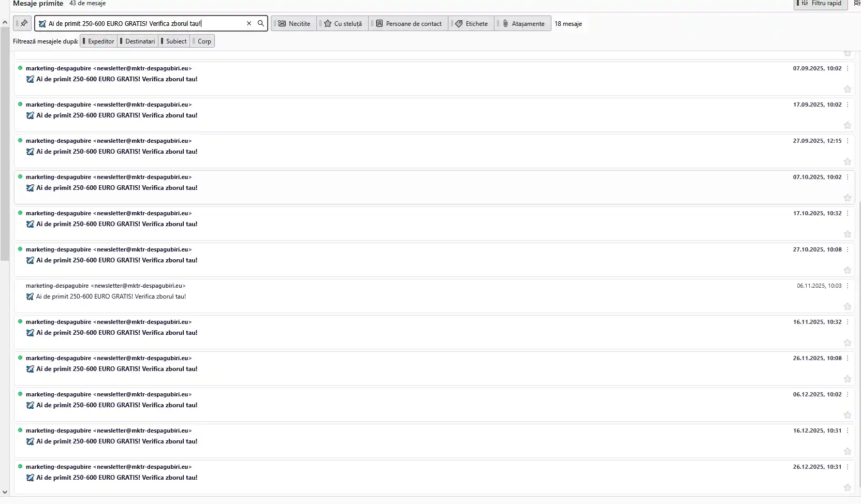Viewport: 861px width, 504px height.
Task: Click the scrollbar down arrow on the left
Action: [x=5, y=493]
